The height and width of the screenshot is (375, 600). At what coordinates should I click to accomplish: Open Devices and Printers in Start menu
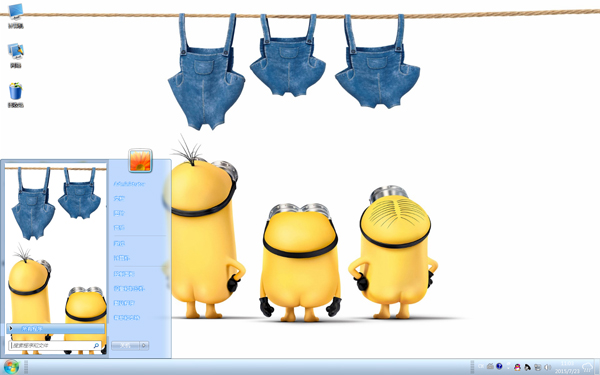pos(129,289)
